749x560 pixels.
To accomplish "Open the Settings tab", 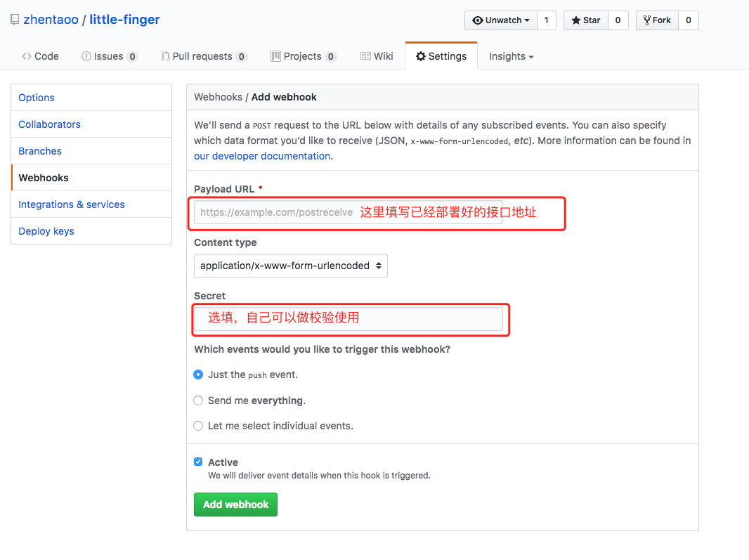I will [x=441, y=56].
